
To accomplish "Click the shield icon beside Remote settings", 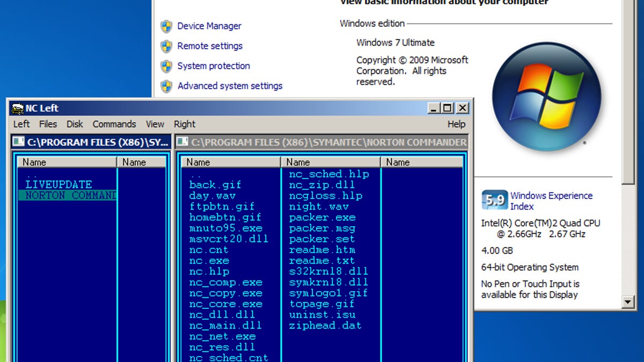I will 166,46.
